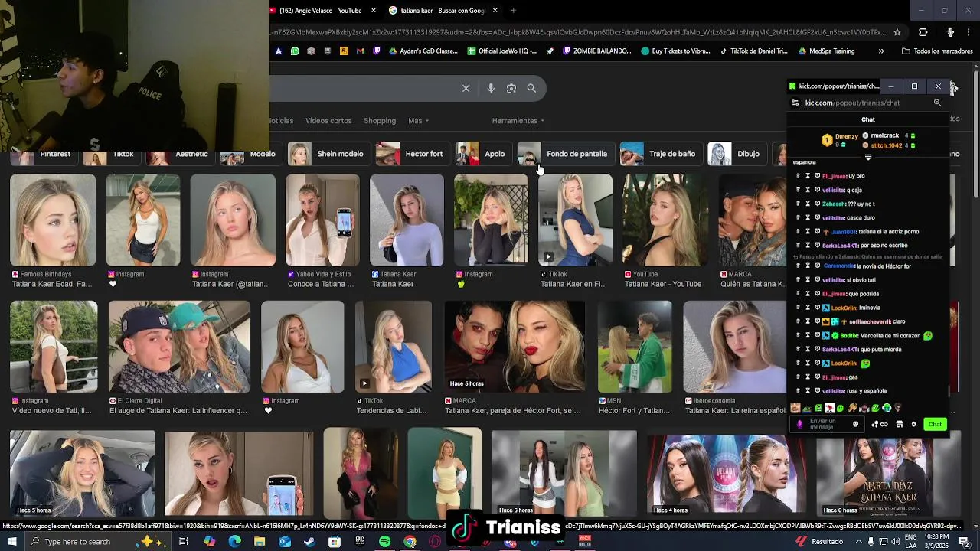Show hidden system tray icons

(x=857, y=542)
